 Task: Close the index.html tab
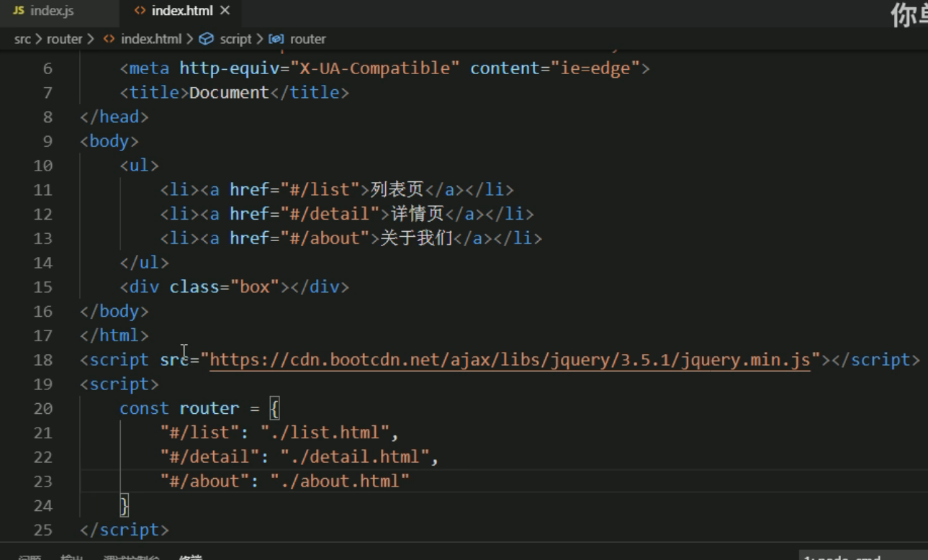click(x=225, y=12)
